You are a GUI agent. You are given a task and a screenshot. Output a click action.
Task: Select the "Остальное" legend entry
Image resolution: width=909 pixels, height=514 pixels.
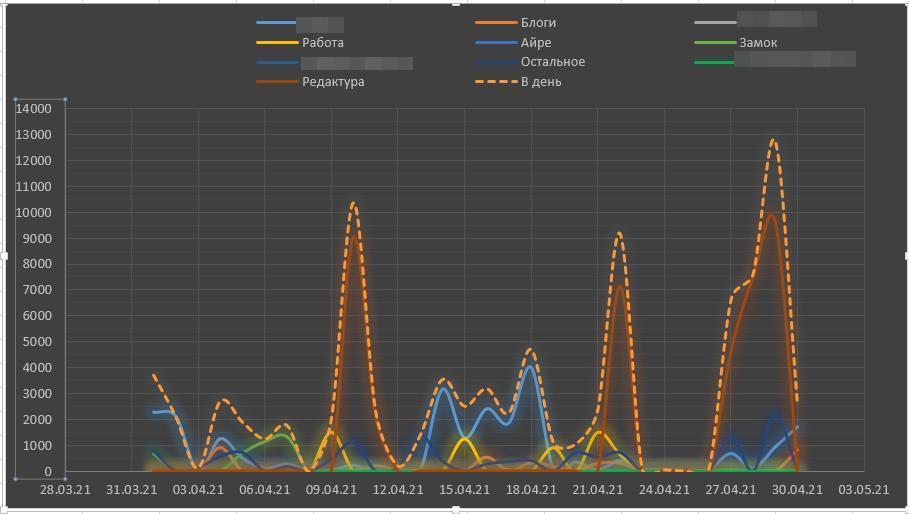point(552,62)
